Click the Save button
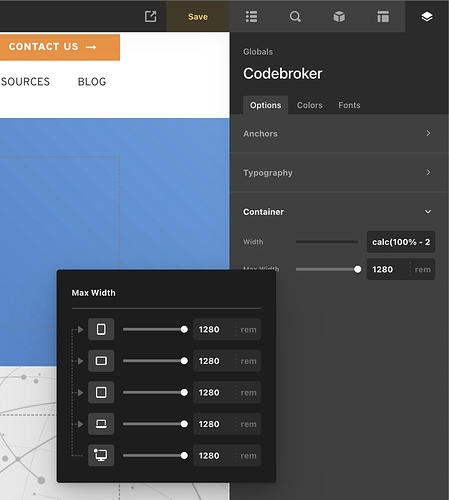 point(198,17)
